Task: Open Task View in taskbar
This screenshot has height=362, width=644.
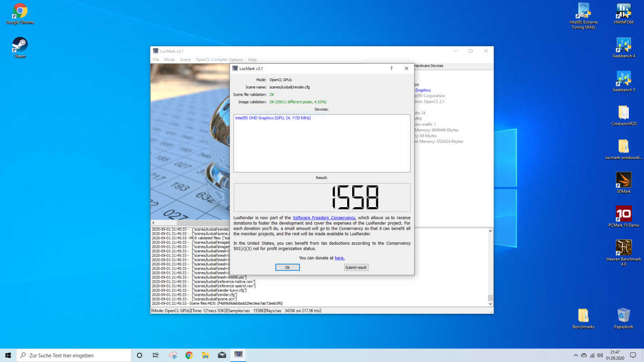Action: click(x=155, y=355)
